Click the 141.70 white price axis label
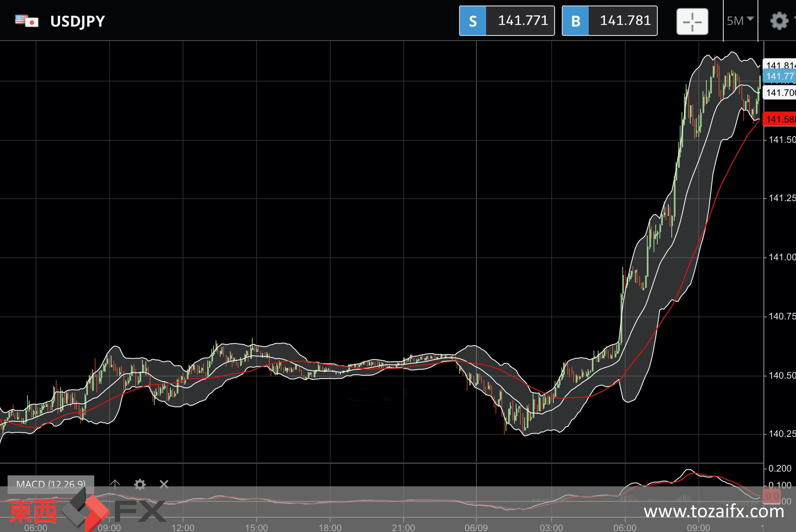This screenshot has height=532, width=796. tap(779, 93)
